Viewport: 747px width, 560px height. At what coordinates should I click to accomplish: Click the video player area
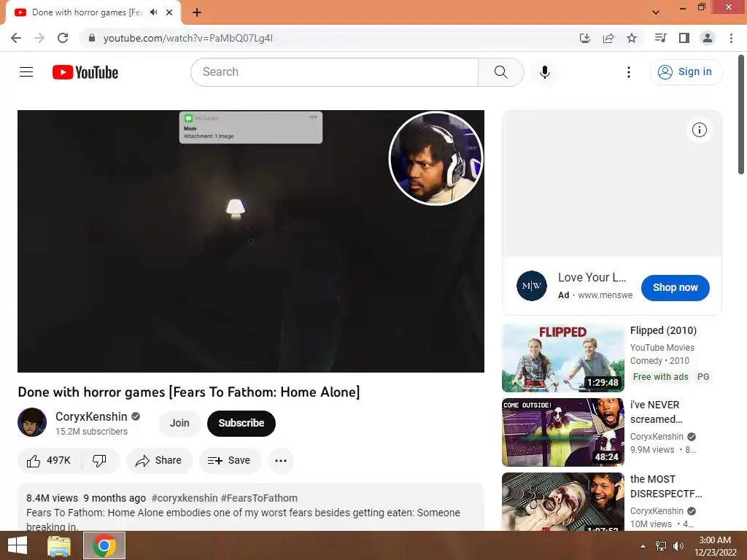tap(251, 241)
